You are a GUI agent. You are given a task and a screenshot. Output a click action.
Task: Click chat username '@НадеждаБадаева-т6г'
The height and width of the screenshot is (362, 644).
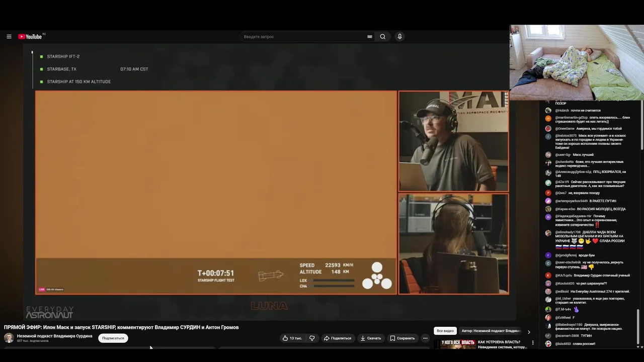(x=573, y=216)
